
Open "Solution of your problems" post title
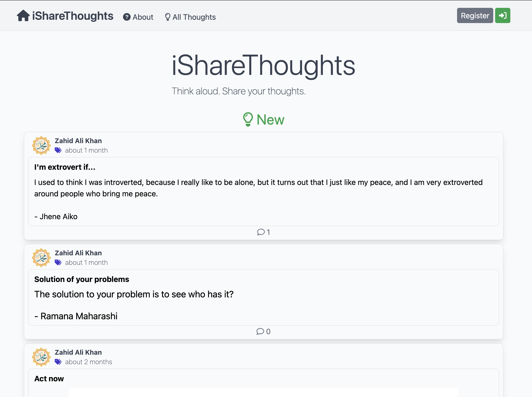(x=82, y=279)
